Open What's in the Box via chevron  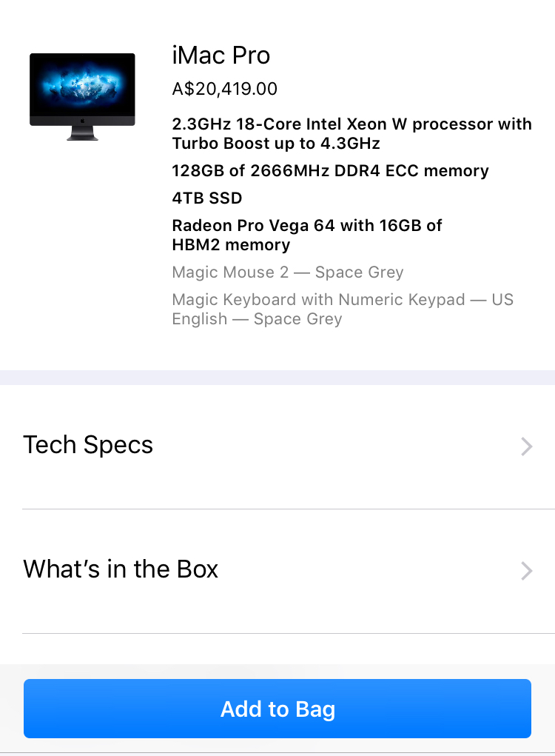point(526,570)
